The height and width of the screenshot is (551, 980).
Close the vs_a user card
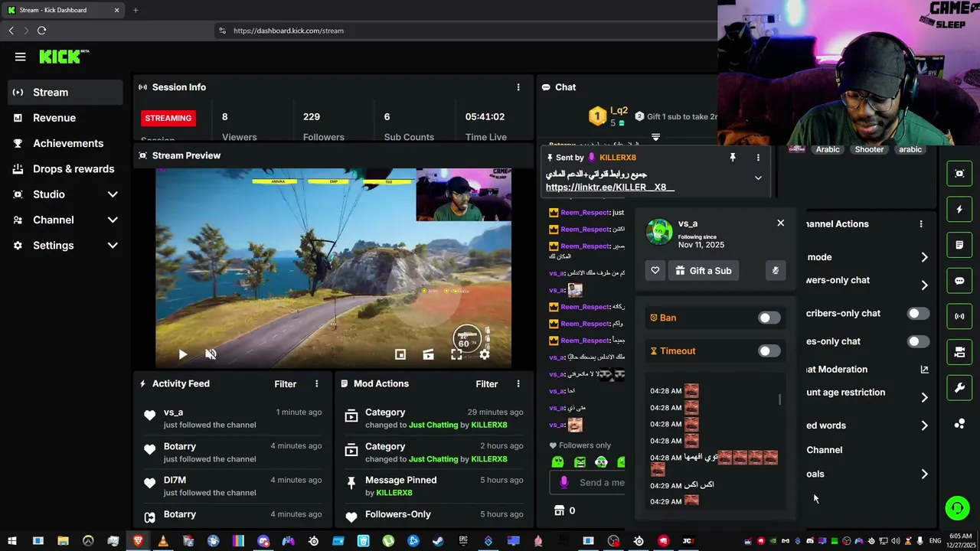pos(780,223)
